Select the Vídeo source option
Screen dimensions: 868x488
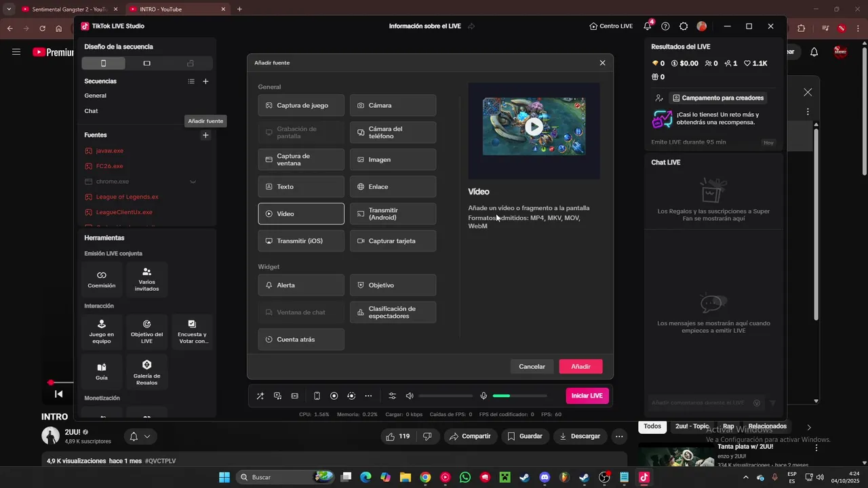pos(301,213)
